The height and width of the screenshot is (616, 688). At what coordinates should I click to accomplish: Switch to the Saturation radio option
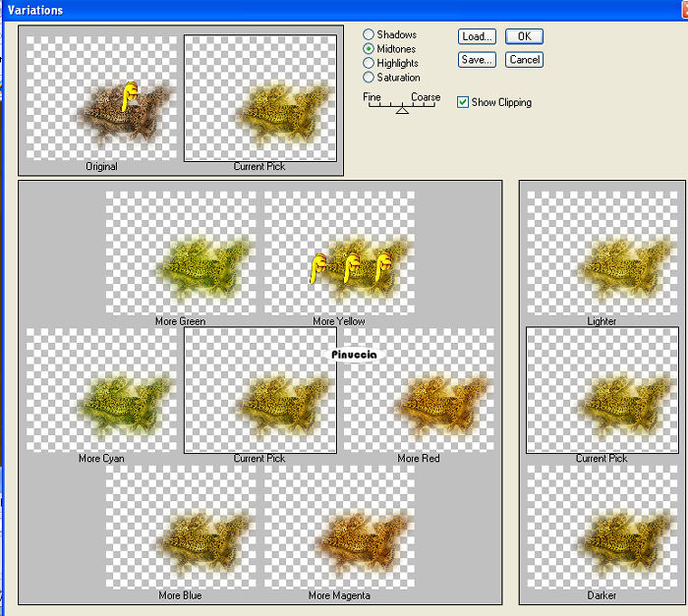tap(369, 78)
